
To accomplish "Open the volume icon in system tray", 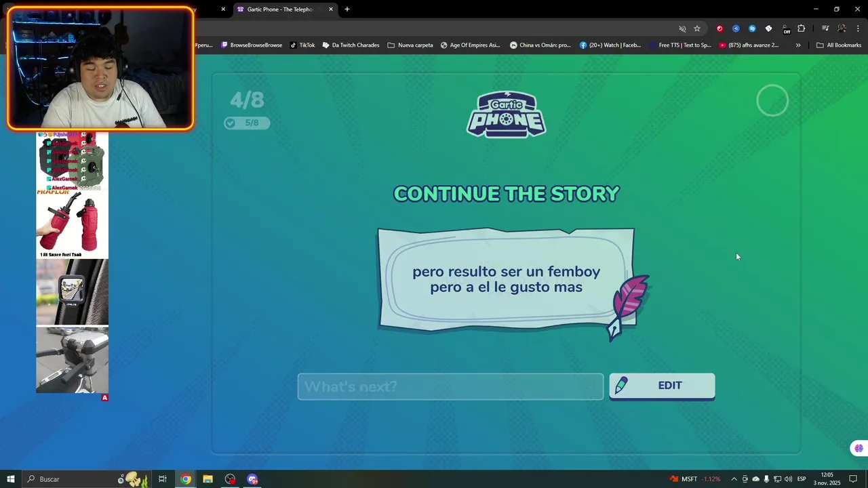I will (788, 479).
